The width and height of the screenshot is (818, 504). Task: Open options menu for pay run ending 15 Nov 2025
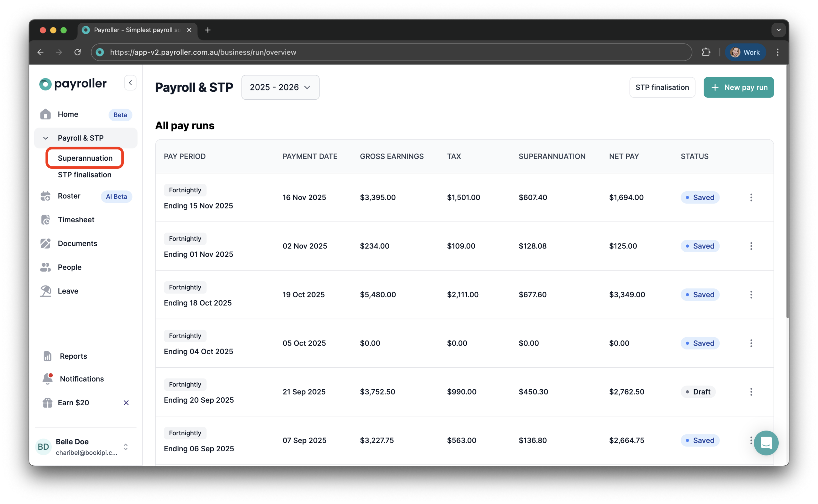(x=751, y=197)
